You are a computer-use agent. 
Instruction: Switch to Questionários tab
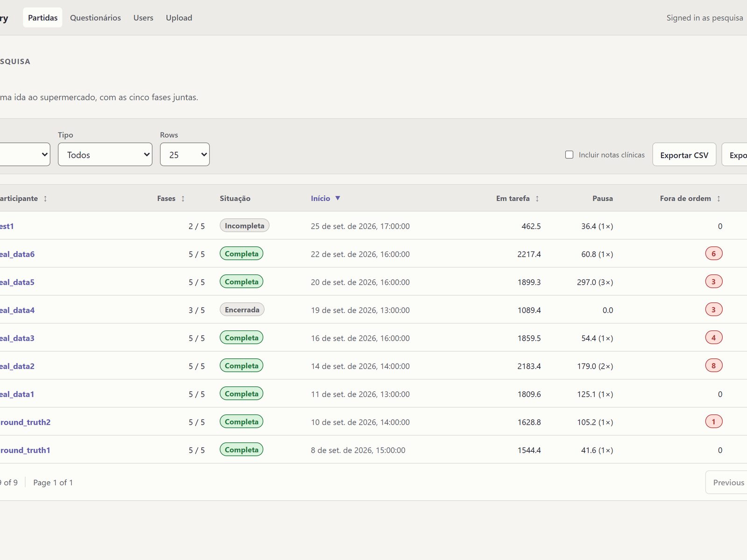[95, 18]
